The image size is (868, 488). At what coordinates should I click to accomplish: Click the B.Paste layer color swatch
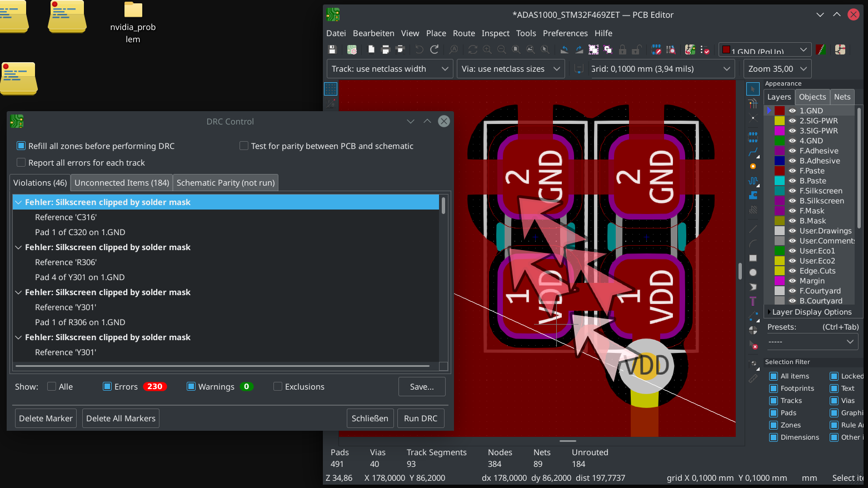(x=780, y=181)
